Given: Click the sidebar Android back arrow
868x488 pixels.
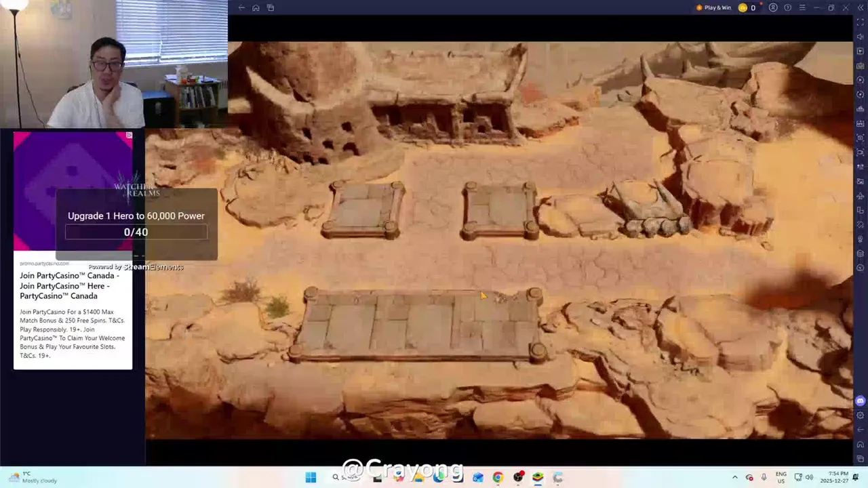Looking at the screenshot, I should coord(861,430).
